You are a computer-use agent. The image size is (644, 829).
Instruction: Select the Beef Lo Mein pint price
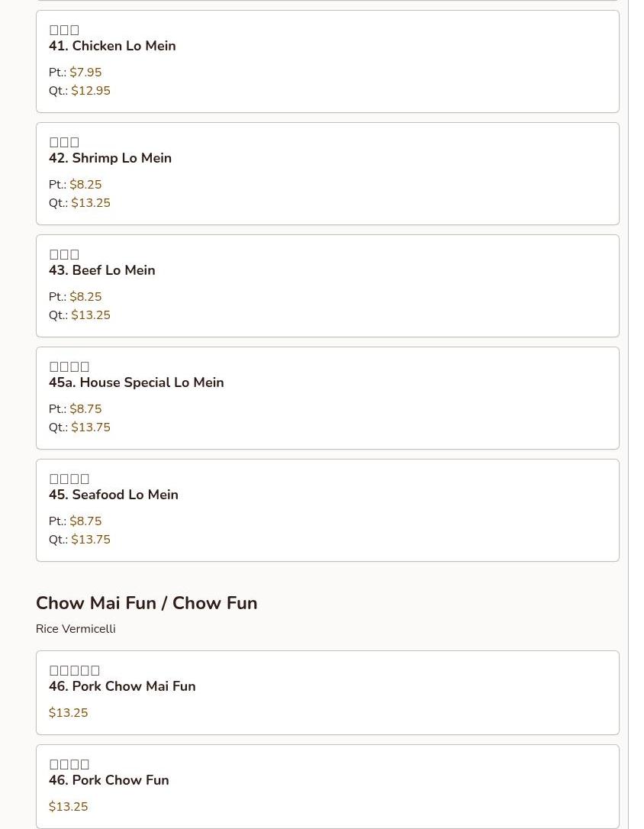85,297
